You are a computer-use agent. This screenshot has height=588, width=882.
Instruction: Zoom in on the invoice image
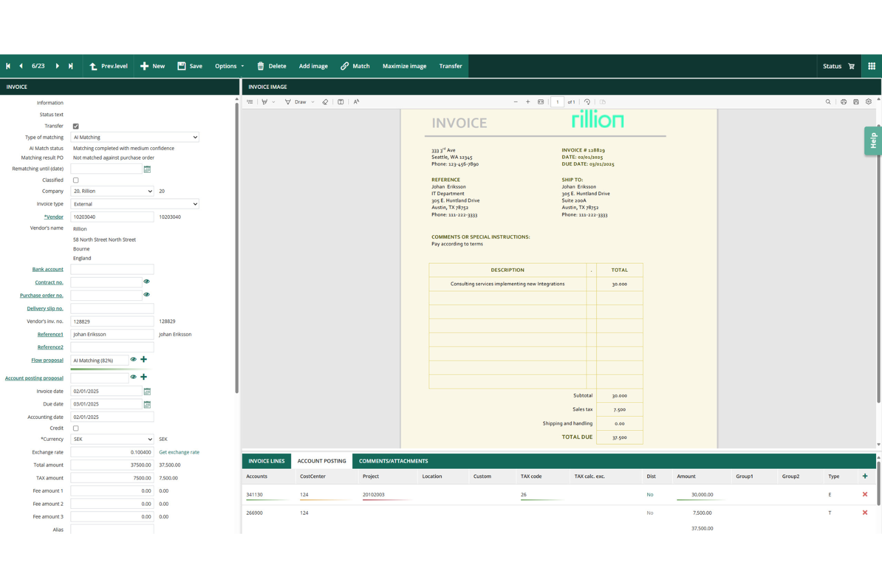coord(528,102)
